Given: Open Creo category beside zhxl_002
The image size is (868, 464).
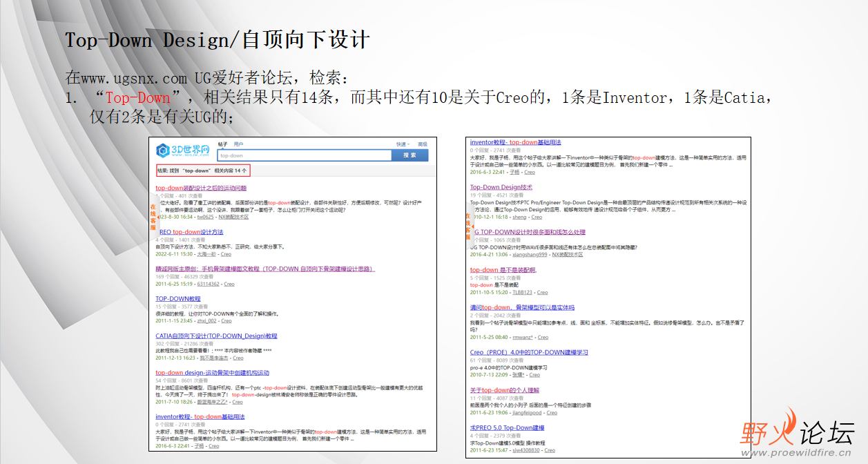Looking at the screenshot, I should pyautogui.click(x=226, y=321).
